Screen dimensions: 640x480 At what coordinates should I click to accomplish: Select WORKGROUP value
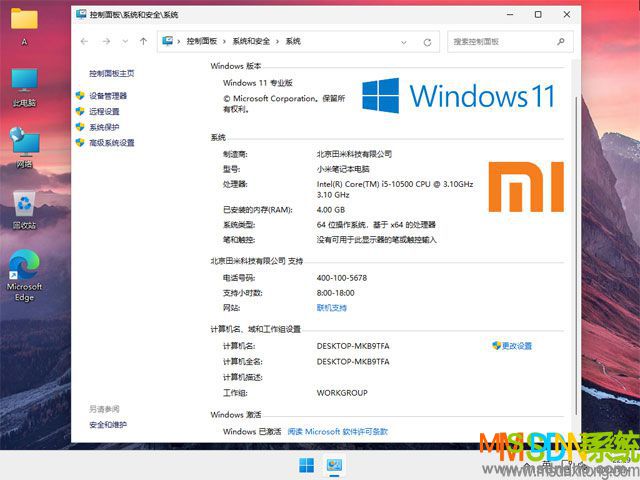pyautogui.click(x=342, y=393)
